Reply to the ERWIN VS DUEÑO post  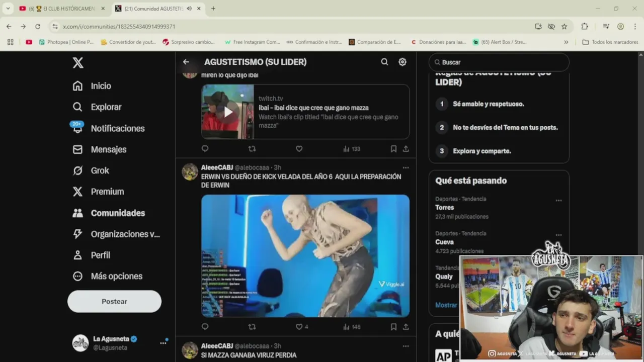coord(205,327)
